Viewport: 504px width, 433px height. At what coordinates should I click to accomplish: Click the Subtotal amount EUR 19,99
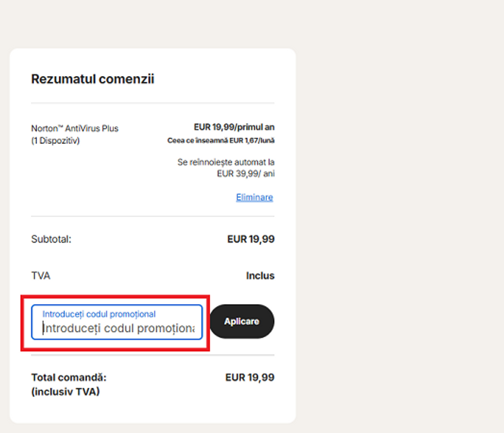pos(250,239)
